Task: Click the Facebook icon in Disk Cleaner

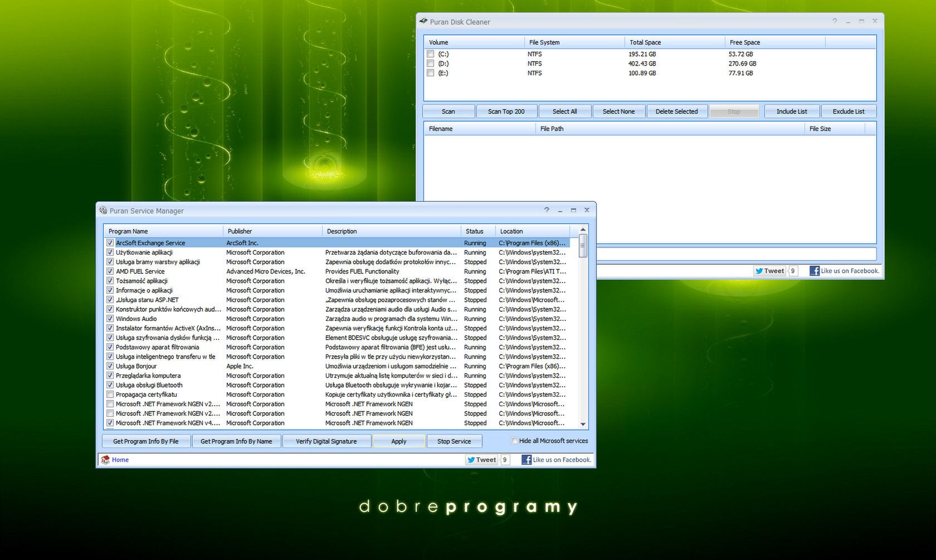Action: [x=815, y=271]
